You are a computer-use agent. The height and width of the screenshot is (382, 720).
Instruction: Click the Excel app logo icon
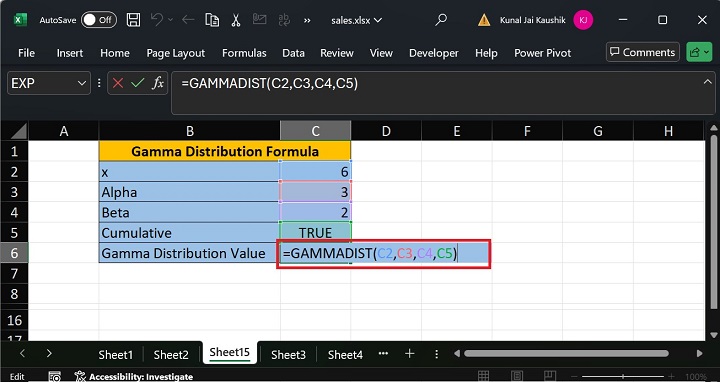click(20, 20)
